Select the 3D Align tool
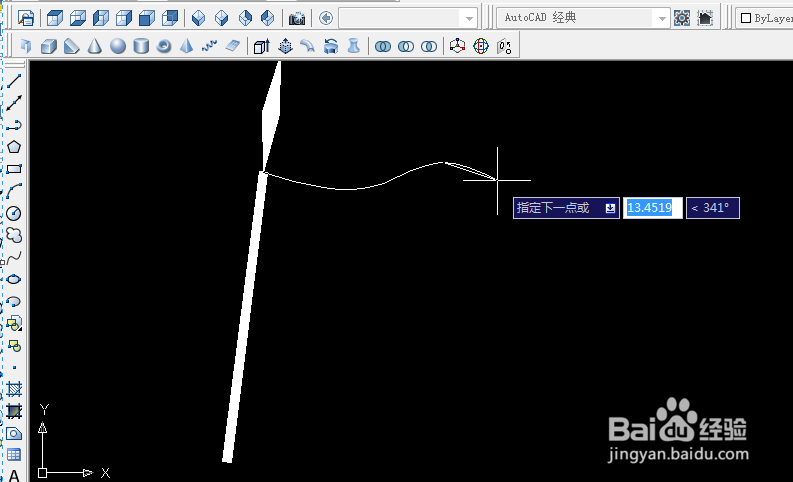Viewport: 793px width, 482px height. coord(504,47)
